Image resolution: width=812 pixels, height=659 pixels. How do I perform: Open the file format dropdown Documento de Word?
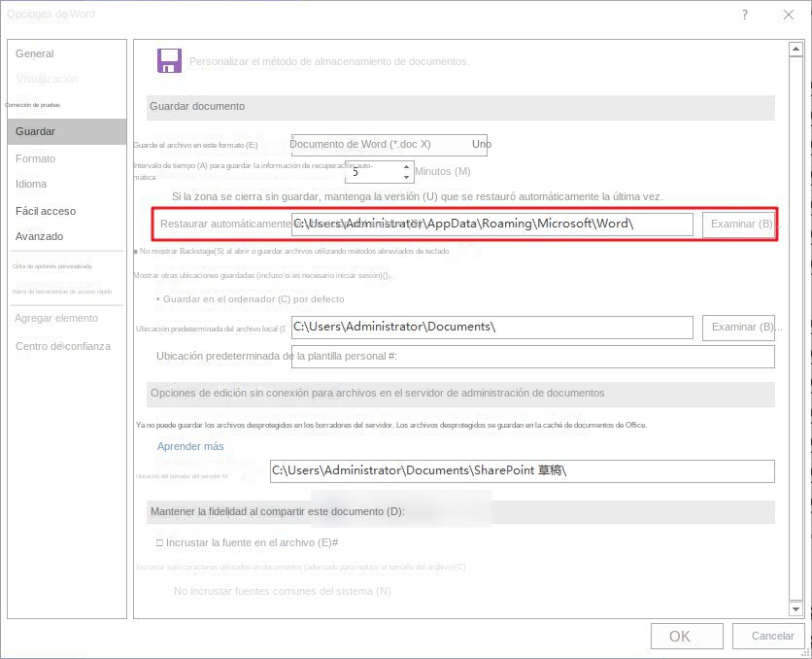tap(389, 145)
